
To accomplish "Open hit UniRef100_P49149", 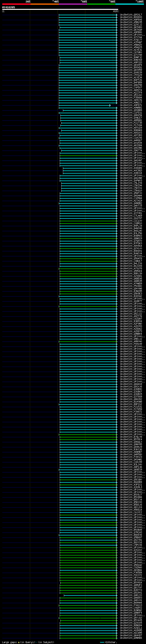I will [x=131, y=344].
